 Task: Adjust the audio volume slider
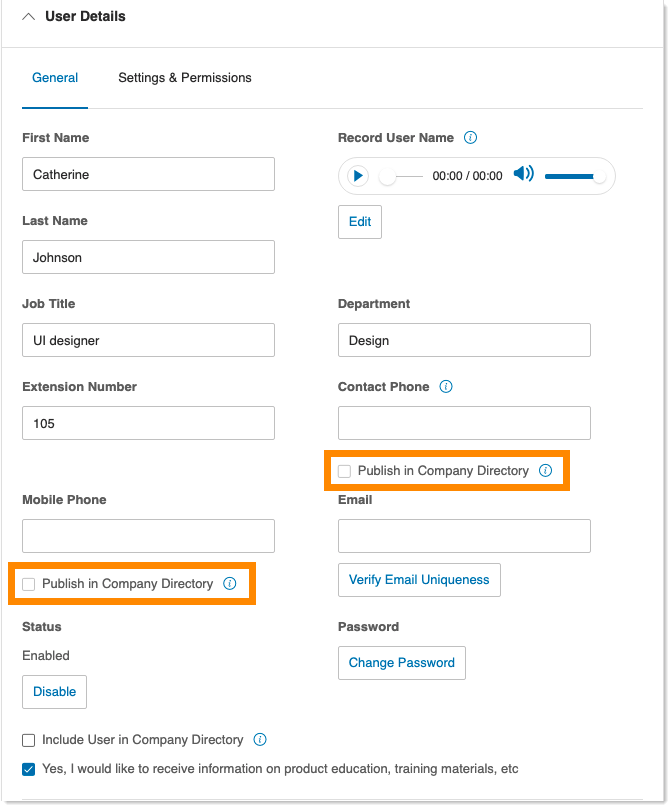(x=572, y=176)
